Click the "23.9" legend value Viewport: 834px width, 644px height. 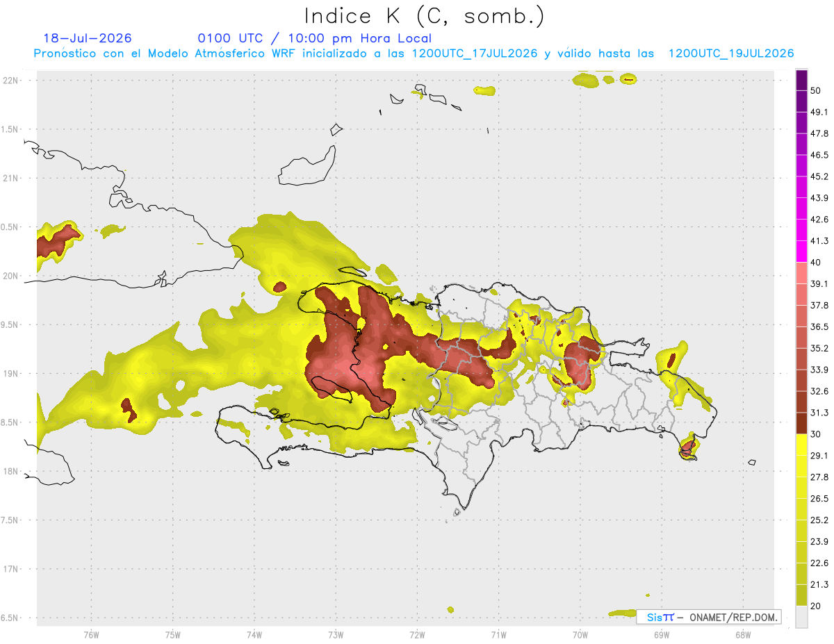(819, 541)
